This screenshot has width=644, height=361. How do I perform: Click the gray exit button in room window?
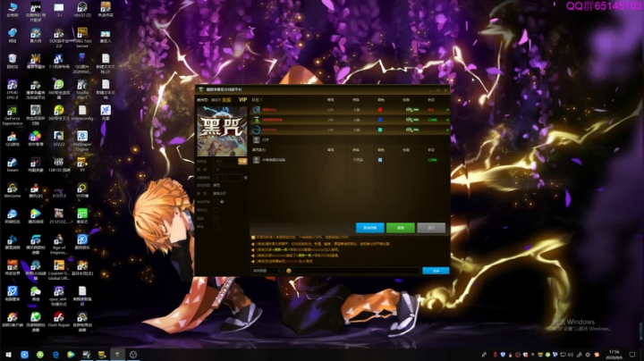coord(431,228)
